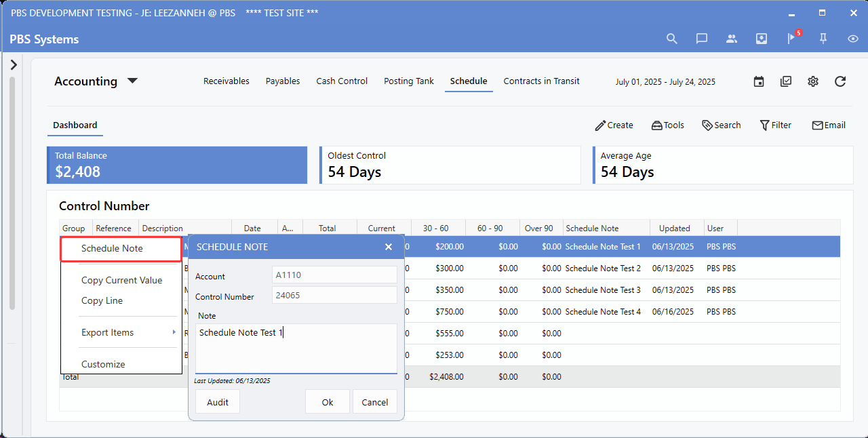Click the refresh icon
The image size is (868, 438).
(x=840, y=81)
